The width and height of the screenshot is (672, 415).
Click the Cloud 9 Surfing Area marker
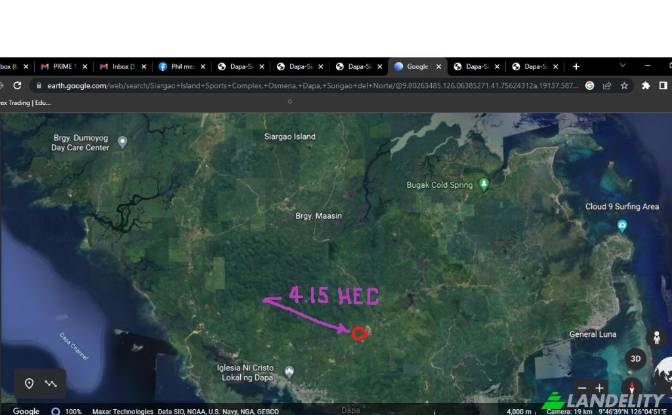point(622,225)
